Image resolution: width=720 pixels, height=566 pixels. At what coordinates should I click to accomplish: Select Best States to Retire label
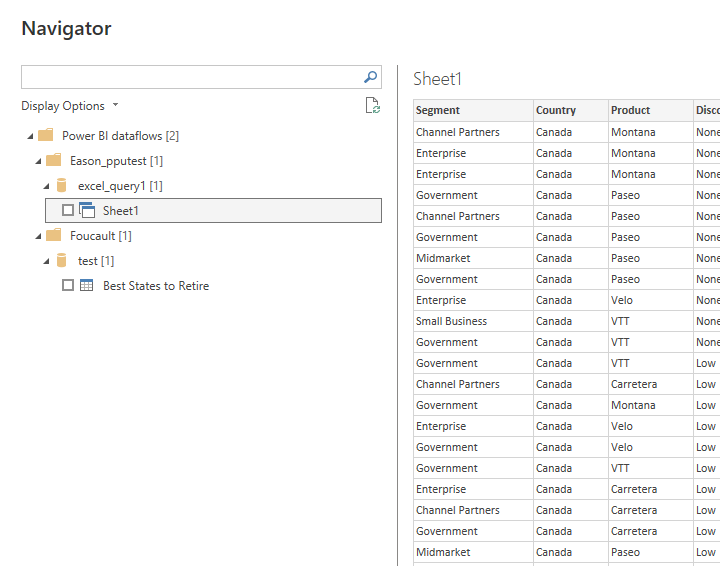click(x=156, y=286)
